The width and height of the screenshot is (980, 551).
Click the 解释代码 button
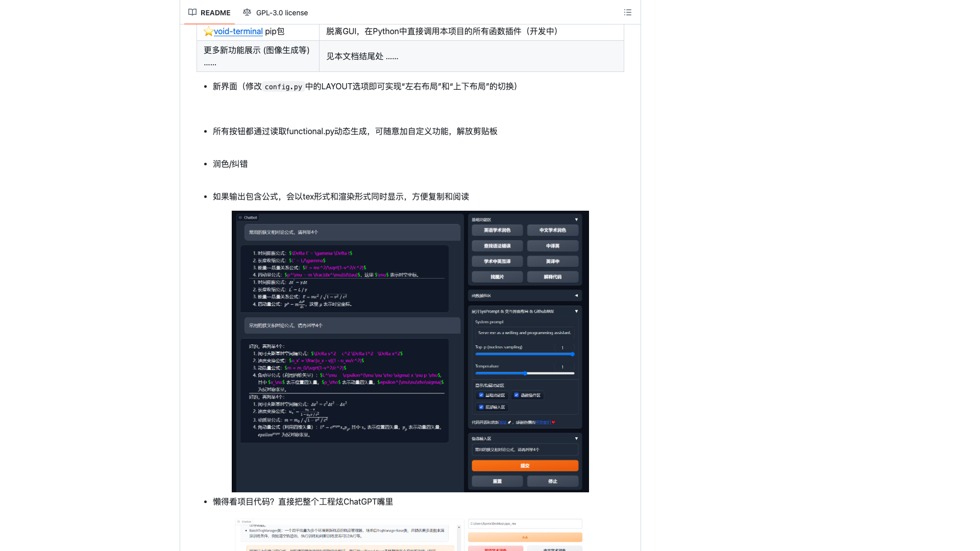(553, 277)
